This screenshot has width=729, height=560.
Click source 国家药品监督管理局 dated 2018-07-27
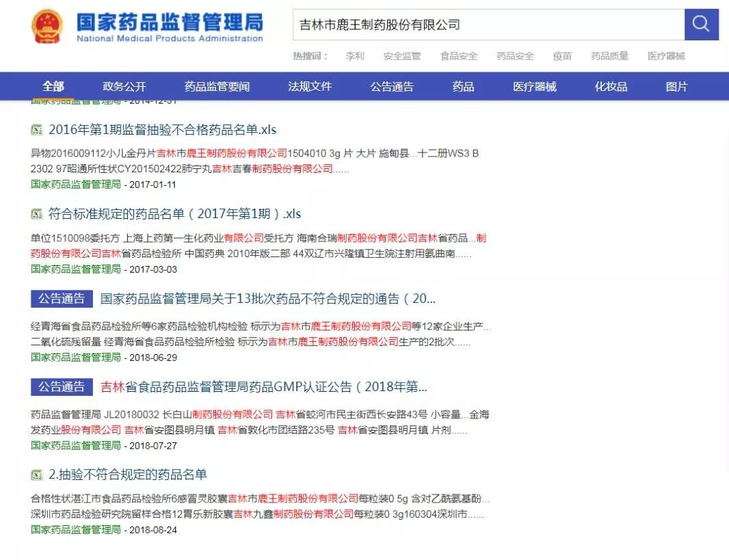coord(76,445)
